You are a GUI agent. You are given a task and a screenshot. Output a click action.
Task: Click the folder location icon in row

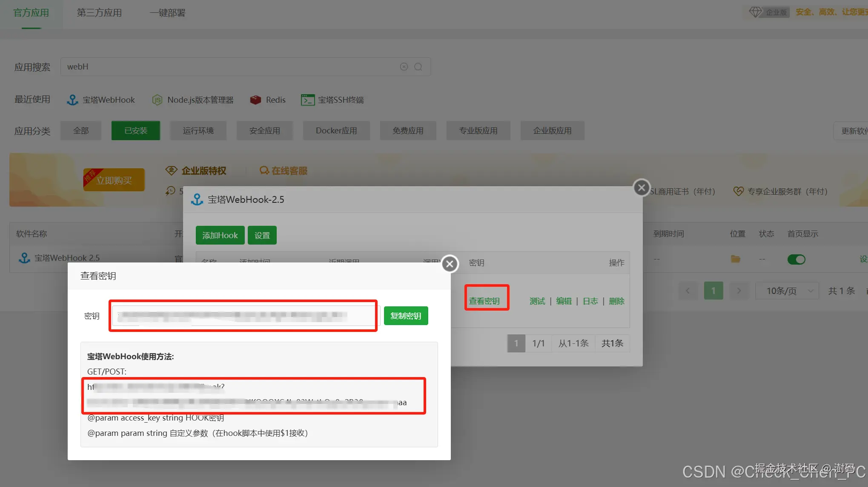735,259
